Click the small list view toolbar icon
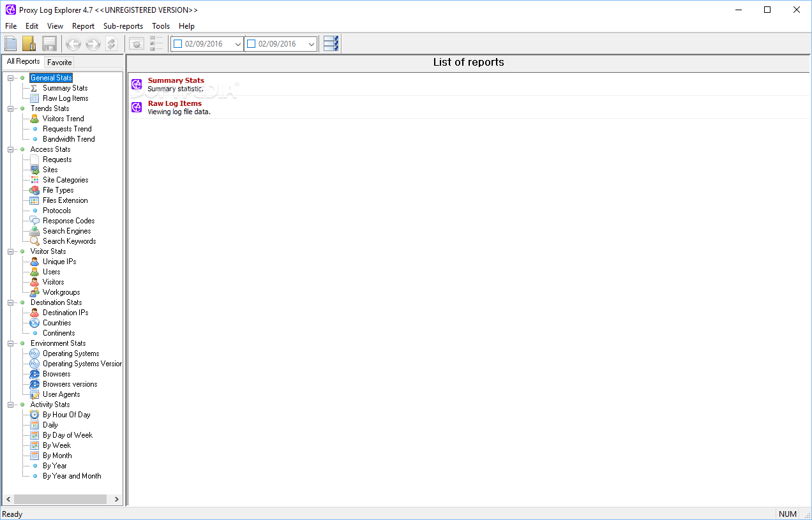This screenshot has width=812, height=520. [156, 43]
